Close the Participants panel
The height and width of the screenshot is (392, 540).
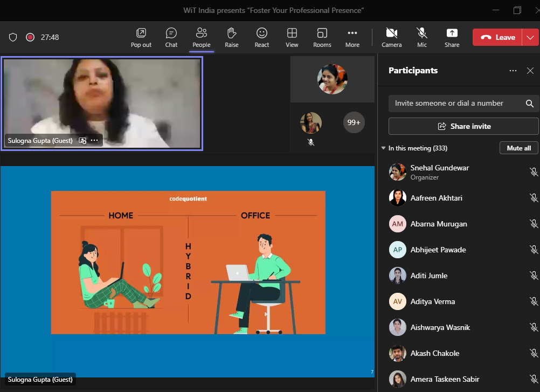pyautogui.click(x=530, y=71)
